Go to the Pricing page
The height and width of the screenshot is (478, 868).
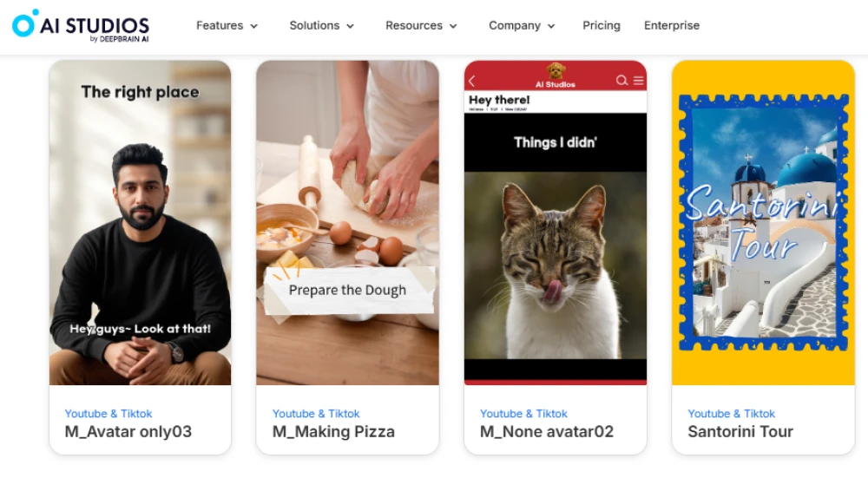(x=602, y=25)
